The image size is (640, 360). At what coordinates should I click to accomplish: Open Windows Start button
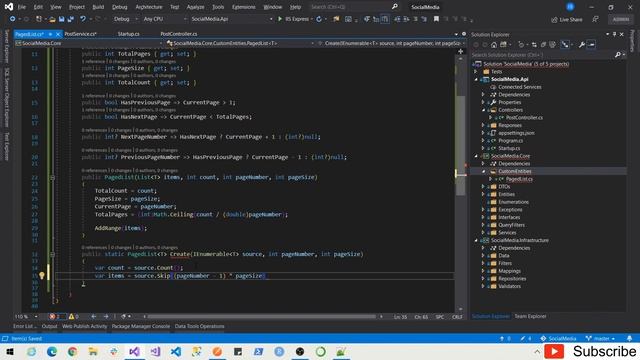point(10,351)
